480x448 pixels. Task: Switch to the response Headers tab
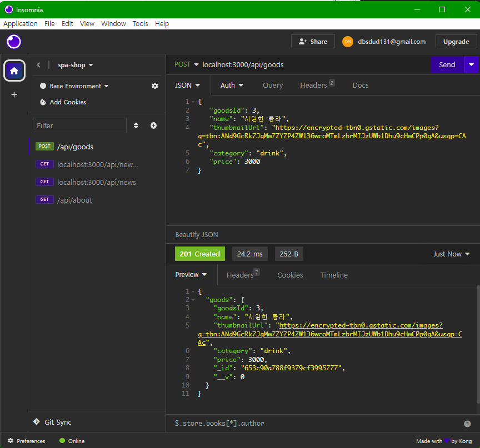[243, 274]
